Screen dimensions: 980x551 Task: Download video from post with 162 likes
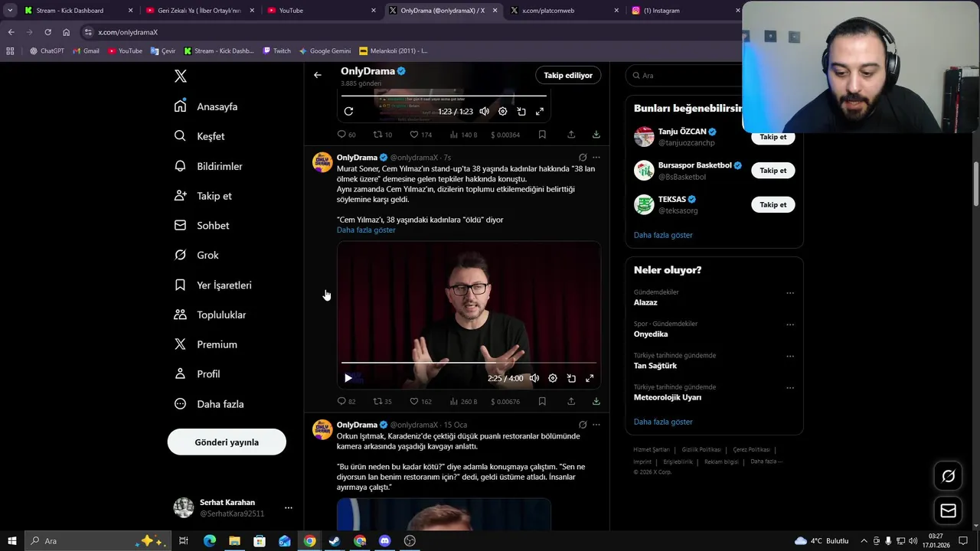point(596,401)
